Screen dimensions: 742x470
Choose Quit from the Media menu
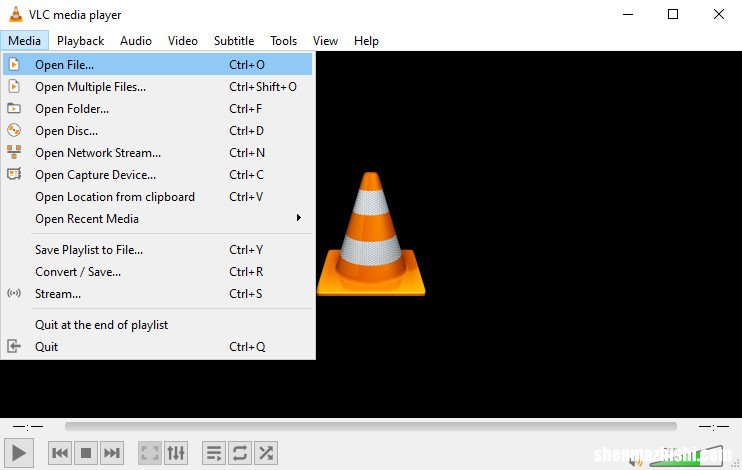(x=158, y=346)
